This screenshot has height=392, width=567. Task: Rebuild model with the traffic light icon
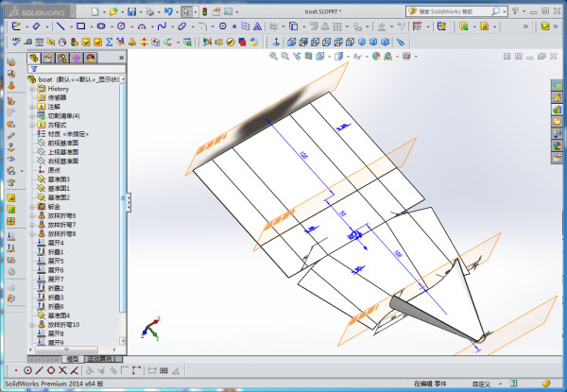[205, 12]
